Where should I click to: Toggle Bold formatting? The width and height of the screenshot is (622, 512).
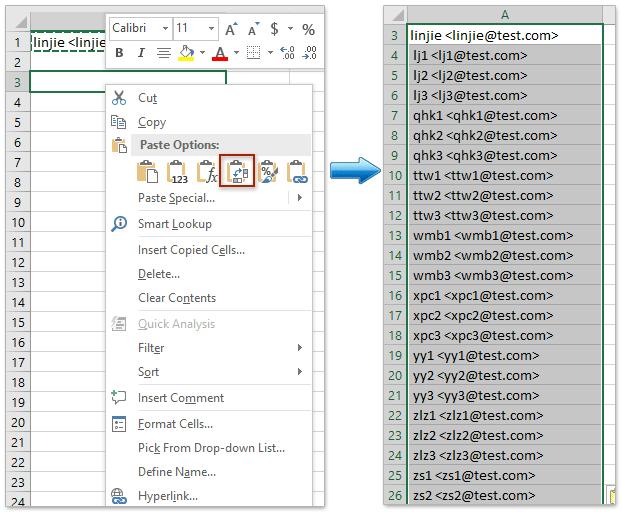[119, 53]
